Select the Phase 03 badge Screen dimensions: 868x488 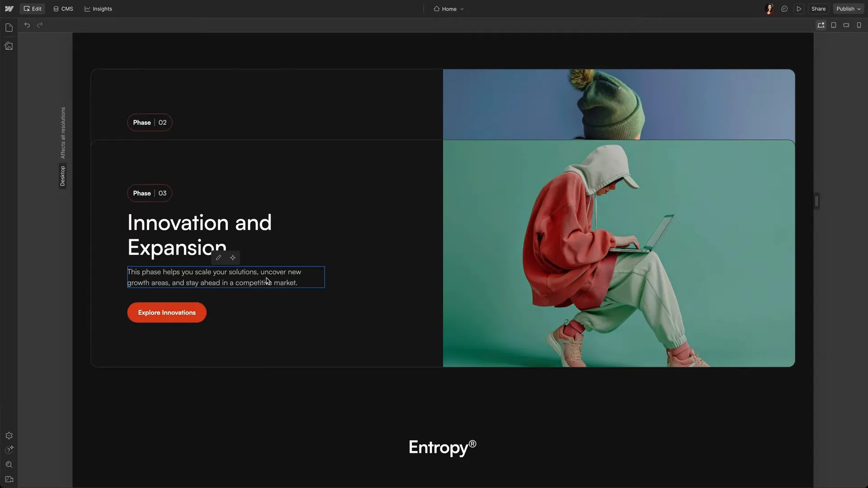(150, 193)
